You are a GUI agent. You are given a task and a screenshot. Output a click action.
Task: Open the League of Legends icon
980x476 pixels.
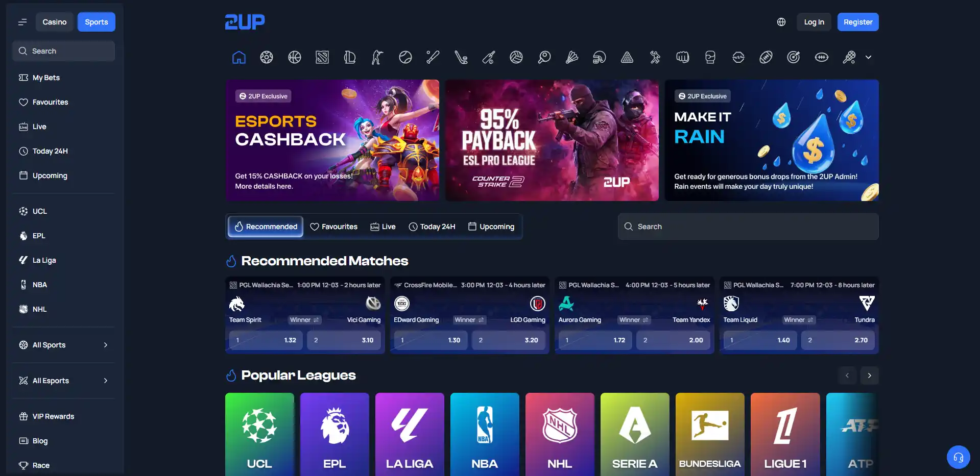coord(350,57)
